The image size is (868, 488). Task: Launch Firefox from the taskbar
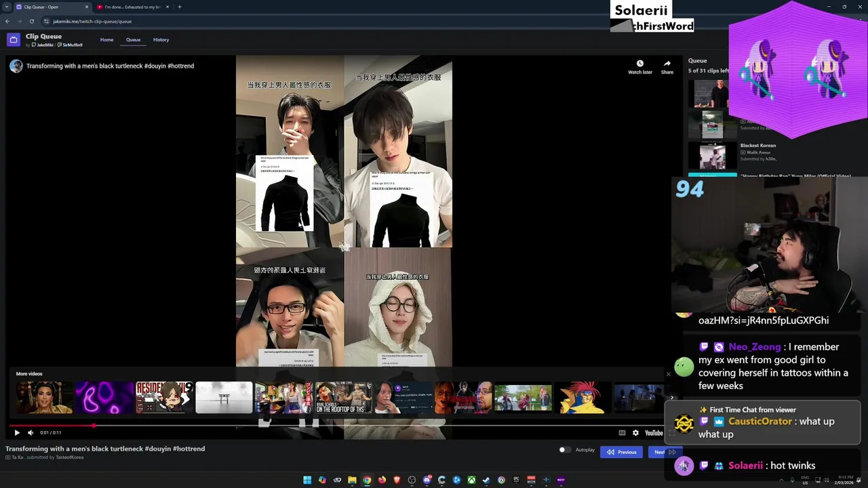(382, 480)
